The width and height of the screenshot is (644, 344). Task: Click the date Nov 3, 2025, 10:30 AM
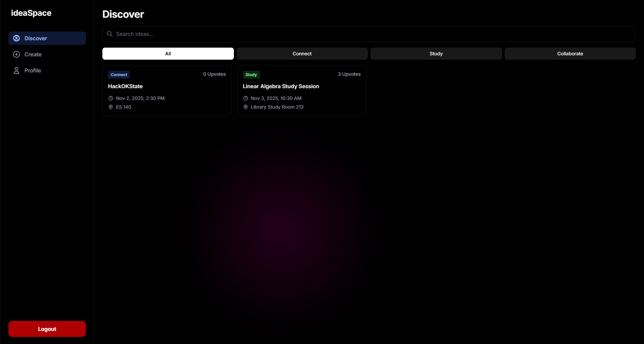click(276, 98)
